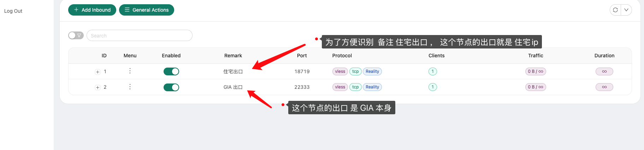Click the Search input field
The width and height of the screenshot is (644, 150).
(x=140, y=35)
